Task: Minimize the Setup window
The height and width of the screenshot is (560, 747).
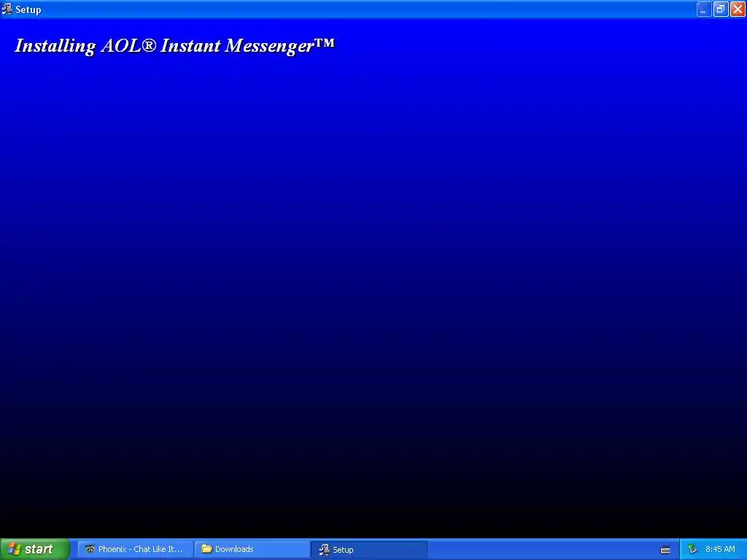Action: pyautogui.click(x=704, y=9)
